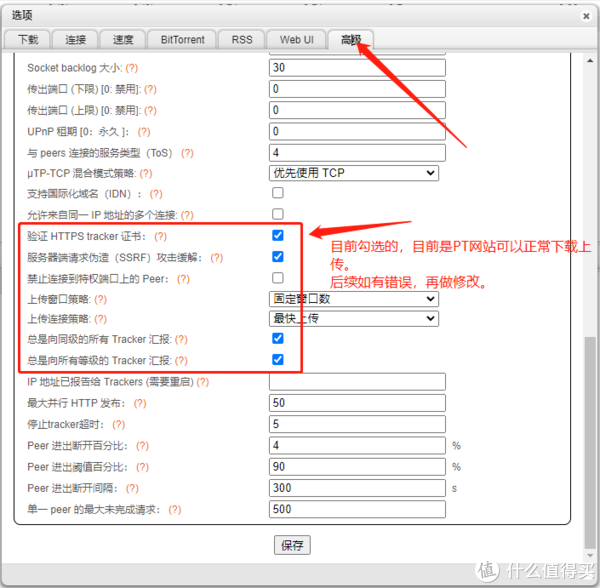The width and height of the screenshot is (600, 588).
Task: Click the 最大并行 HTTP 发布 field
Action: [357, 403]
